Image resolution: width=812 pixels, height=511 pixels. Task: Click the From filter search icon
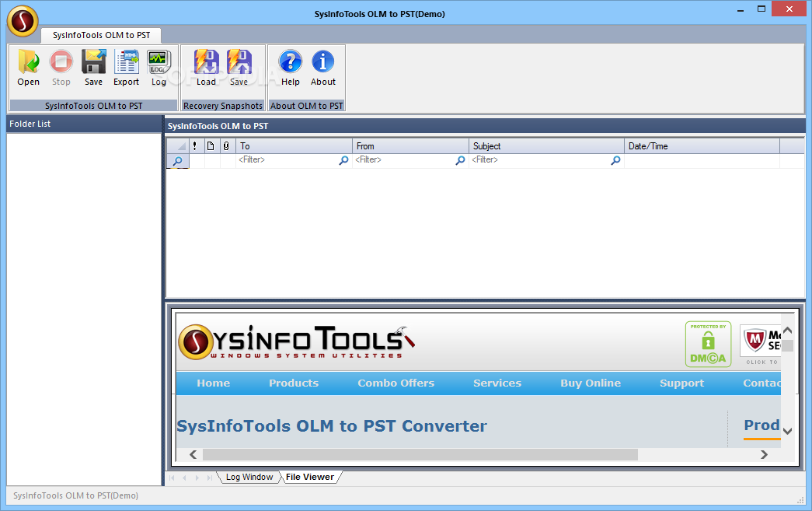click(460, 161)
